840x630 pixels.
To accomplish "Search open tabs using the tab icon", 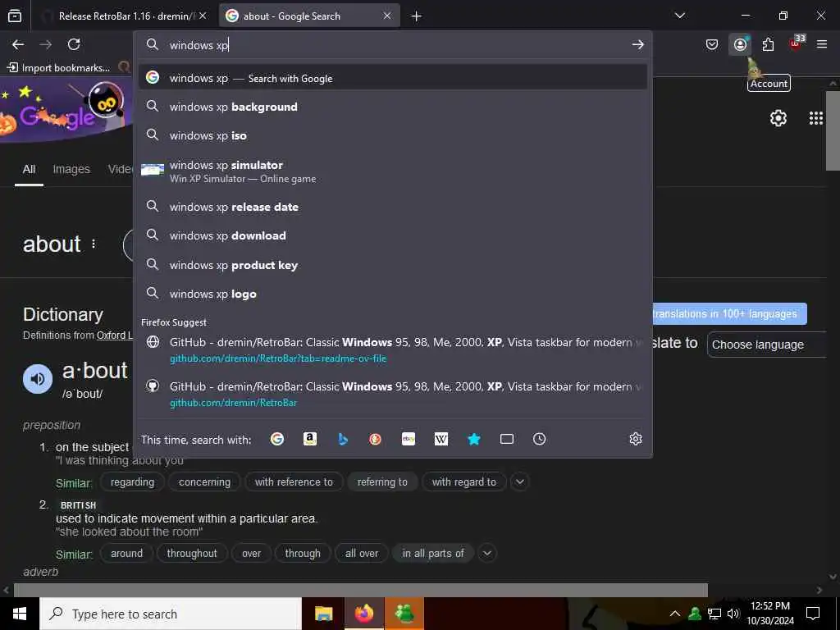I will [507, 440].
